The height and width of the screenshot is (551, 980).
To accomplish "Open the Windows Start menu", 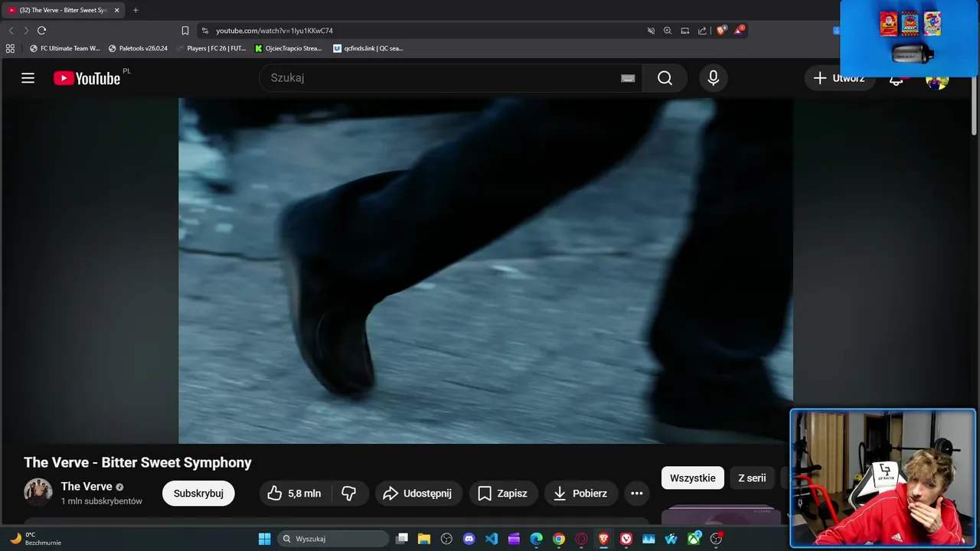I will (x=264, y=539).
